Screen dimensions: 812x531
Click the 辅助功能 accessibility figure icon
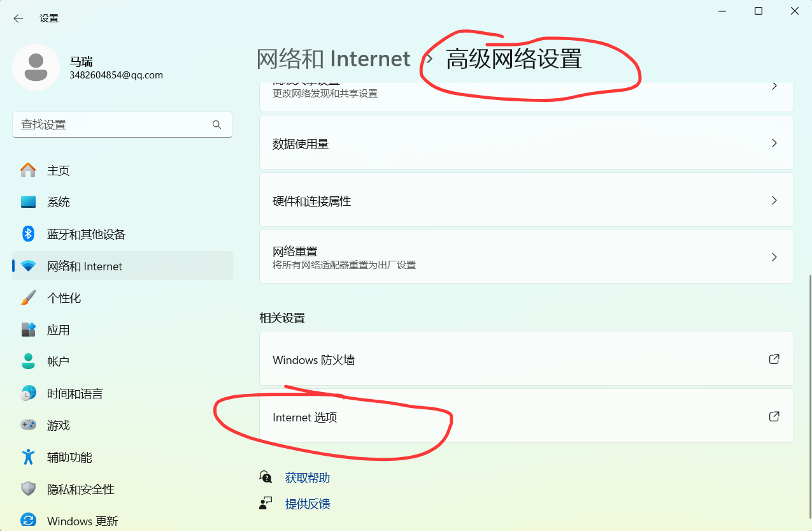click(28, 457)
